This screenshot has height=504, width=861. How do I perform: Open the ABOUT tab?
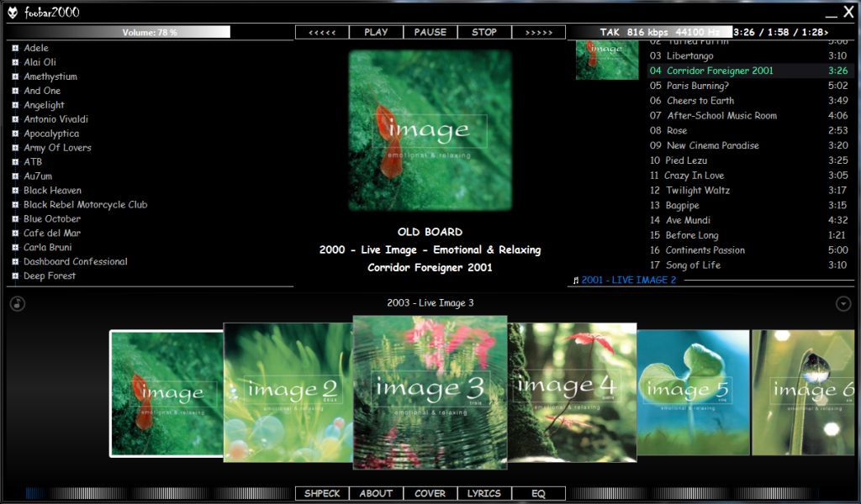click(376, 494)
